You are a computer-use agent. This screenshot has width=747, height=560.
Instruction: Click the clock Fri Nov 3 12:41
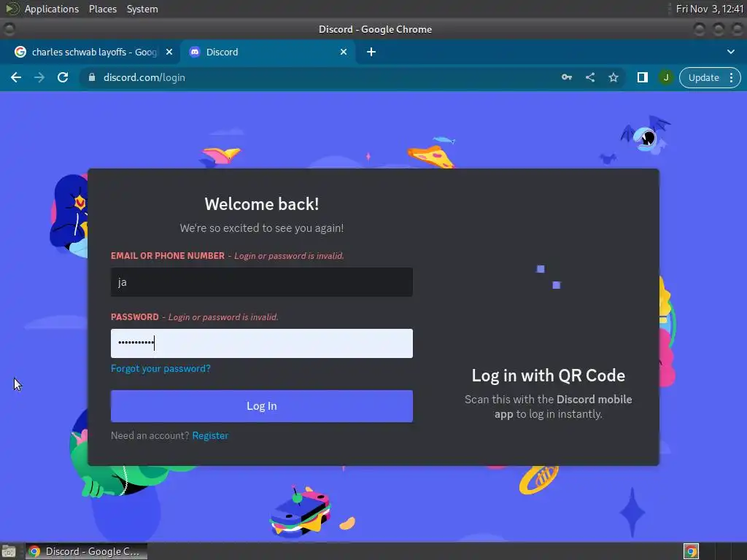[710, 9]
